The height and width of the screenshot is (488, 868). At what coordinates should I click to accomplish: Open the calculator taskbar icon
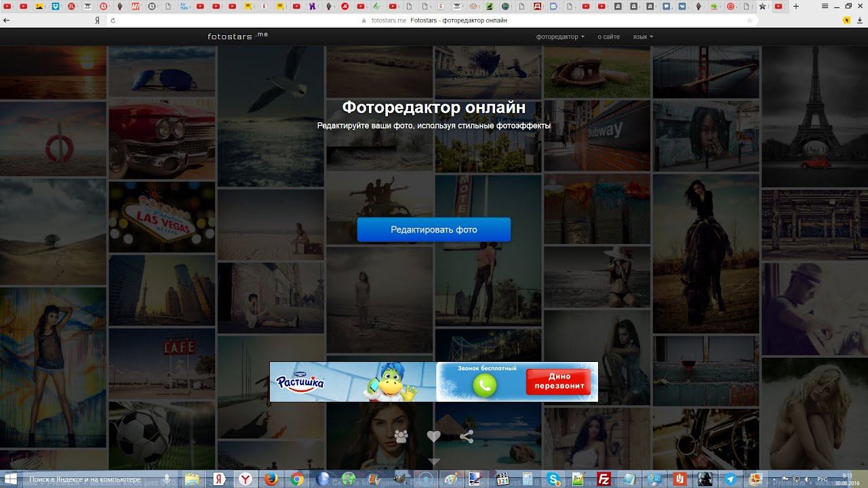[527, 479]
